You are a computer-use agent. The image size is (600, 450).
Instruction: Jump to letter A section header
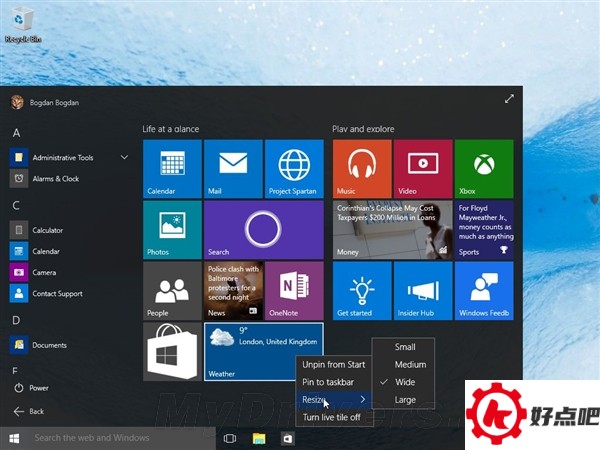pos(16,133)
